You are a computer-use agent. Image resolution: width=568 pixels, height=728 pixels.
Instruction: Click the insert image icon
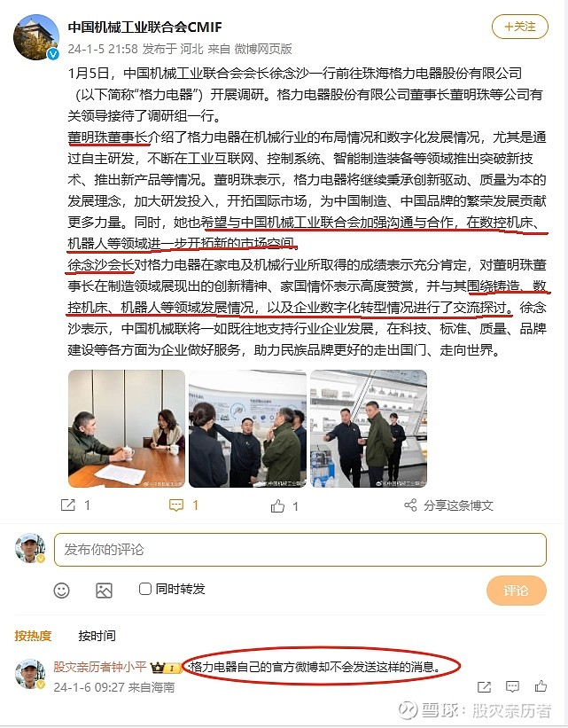pos(104,590)
